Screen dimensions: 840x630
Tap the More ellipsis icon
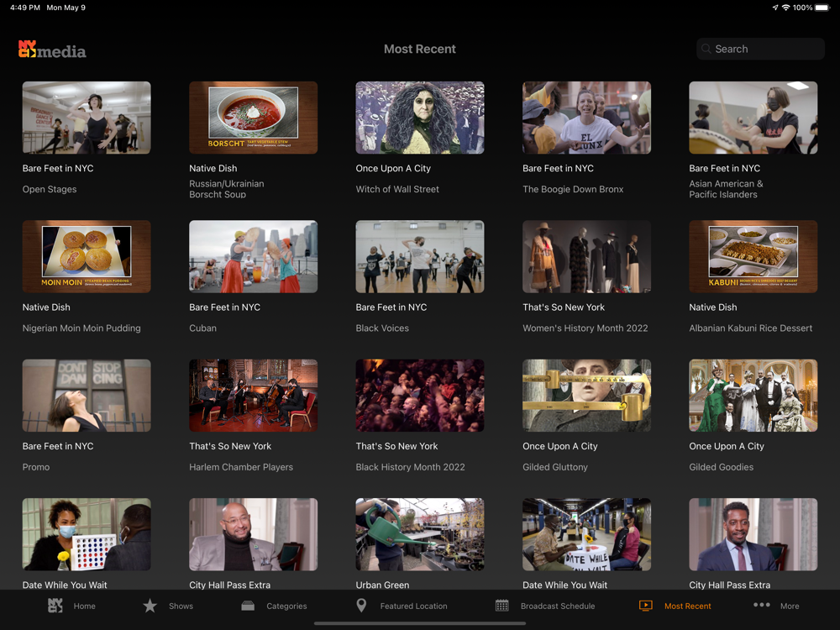(761, 605)
